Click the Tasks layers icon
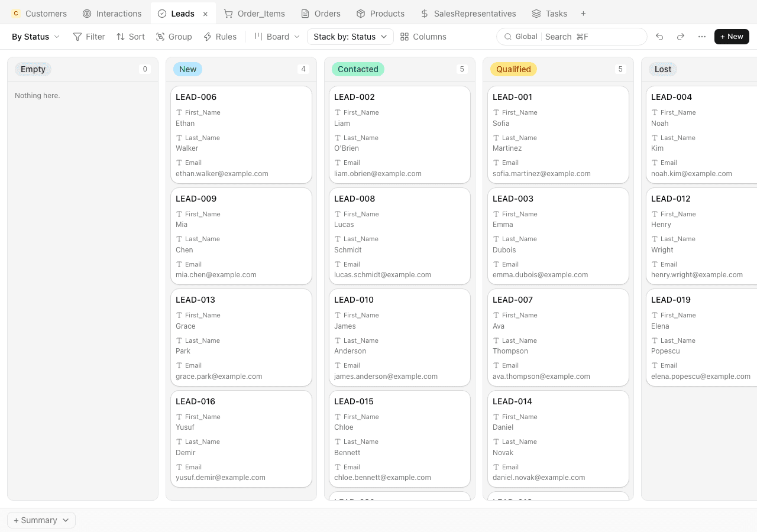This screenshot has height=532, width=757. 536,14
